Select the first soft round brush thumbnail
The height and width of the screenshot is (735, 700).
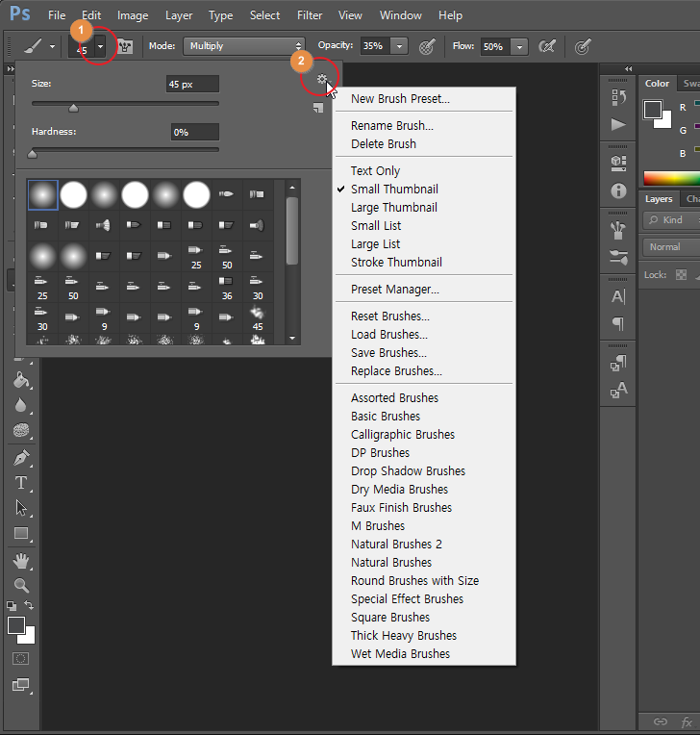pos(42,194)
